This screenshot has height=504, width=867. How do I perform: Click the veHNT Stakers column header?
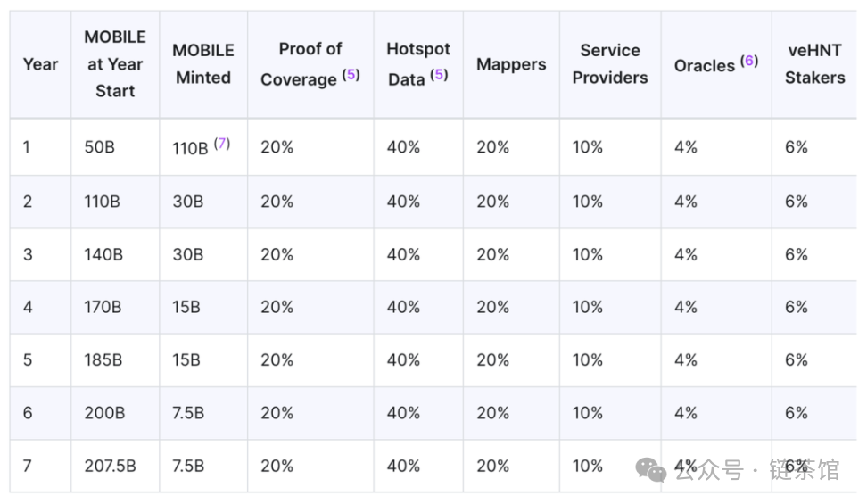pos(814,64)
